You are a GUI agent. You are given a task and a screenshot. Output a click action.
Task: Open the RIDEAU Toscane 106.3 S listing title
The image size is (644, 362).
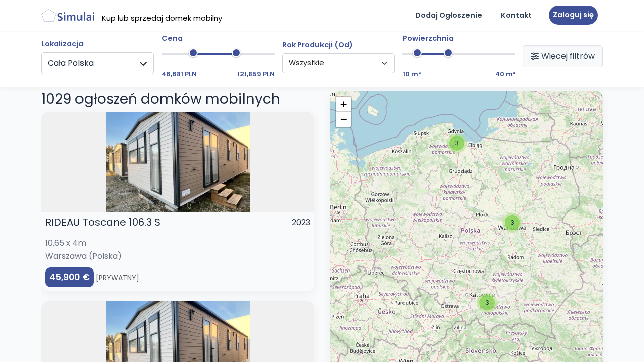click(103, 222)
